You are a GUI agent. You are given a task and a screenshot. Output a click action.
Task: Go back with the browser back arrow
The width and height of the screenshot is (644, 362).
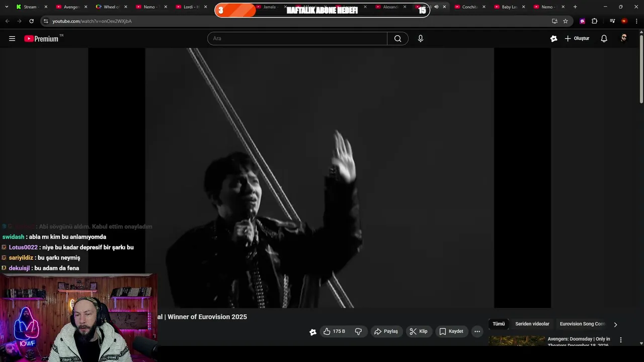[7, 21]
